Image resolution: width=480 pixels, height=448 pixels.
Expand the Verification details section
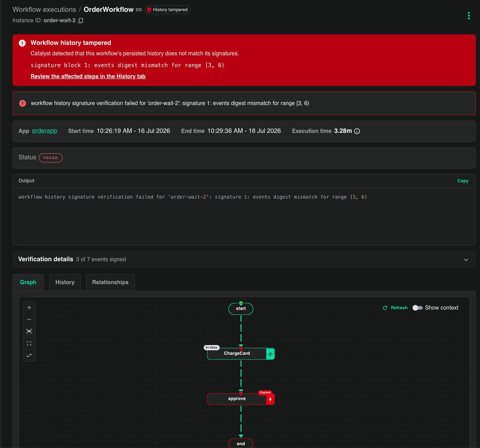click(x=466, y=260)
